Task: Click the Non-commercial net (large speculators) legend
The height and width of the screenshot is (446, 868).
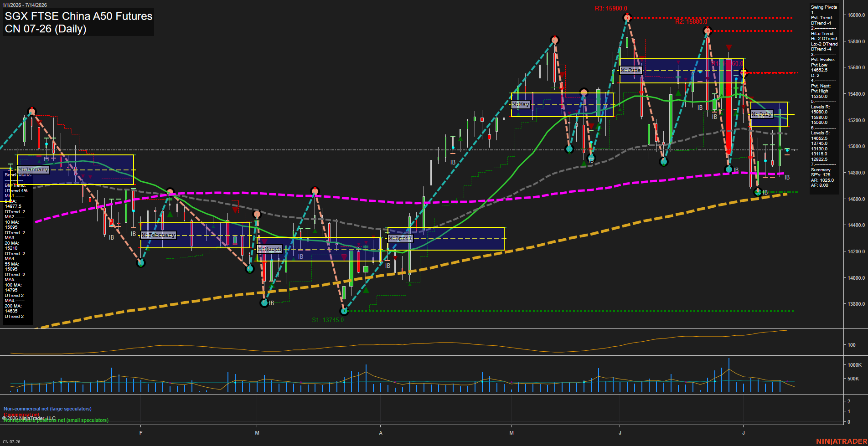Action: point(47,409)
